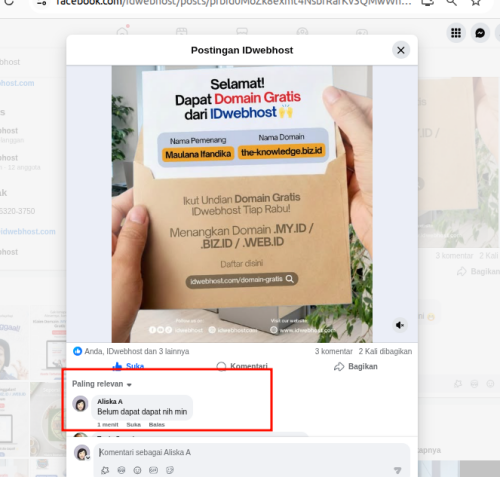
Task: Click the Bagikan share button
Action: [356, 366]
